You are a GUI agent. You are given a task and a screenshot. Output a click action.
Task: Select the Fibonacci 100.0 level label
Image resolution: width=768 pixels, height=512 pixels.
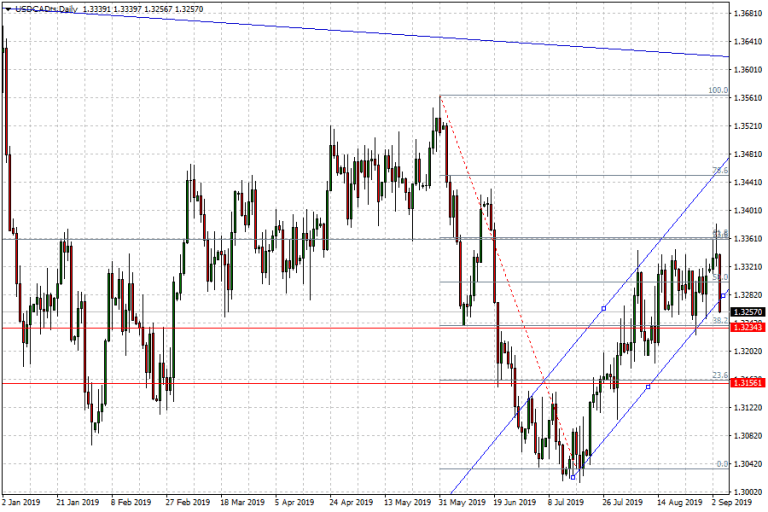(717, 90)
